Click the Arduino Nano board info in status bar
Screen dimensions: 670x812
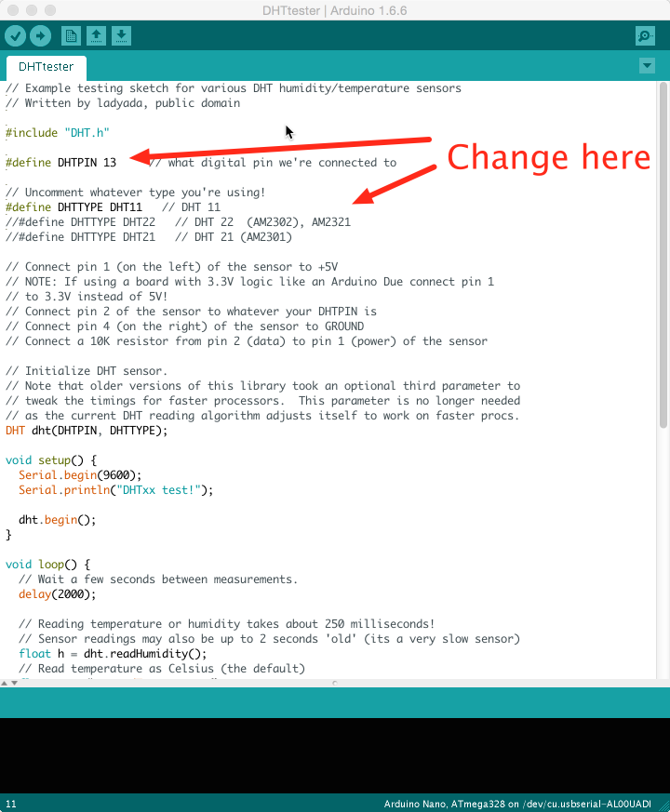(523, 804)
